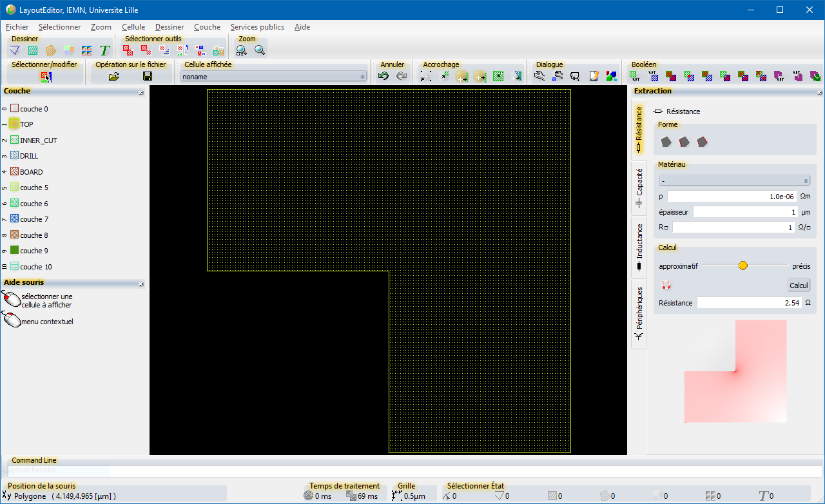Toggle the second Accrochage snap option
The image size is (825, 504).
click(x=444, y=76)
